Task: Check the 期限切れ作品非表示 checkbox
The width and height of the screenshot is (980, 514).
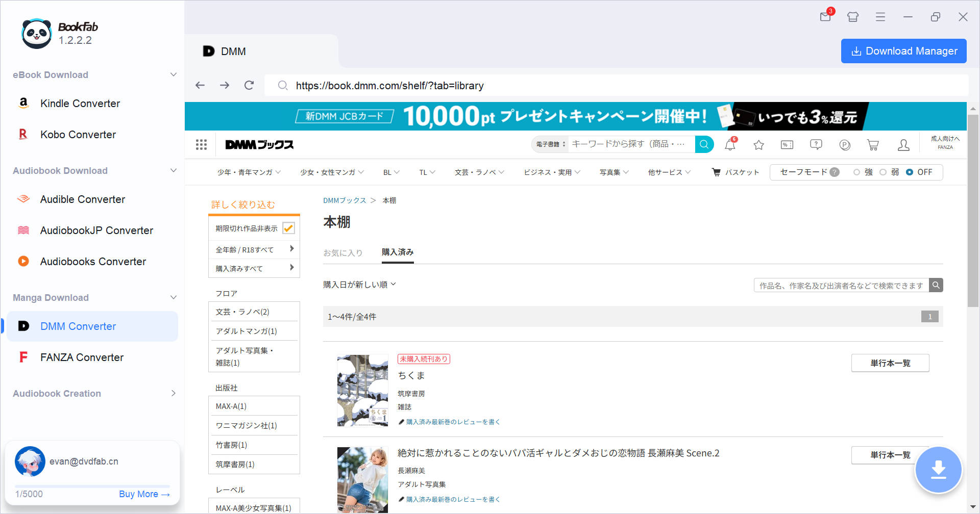Action: [289, 228]
